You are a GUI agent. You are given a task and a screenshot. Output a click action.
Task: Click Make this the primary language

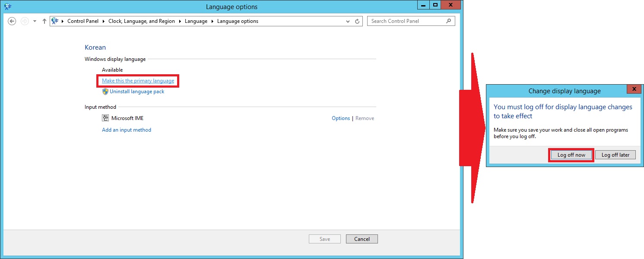138,81
